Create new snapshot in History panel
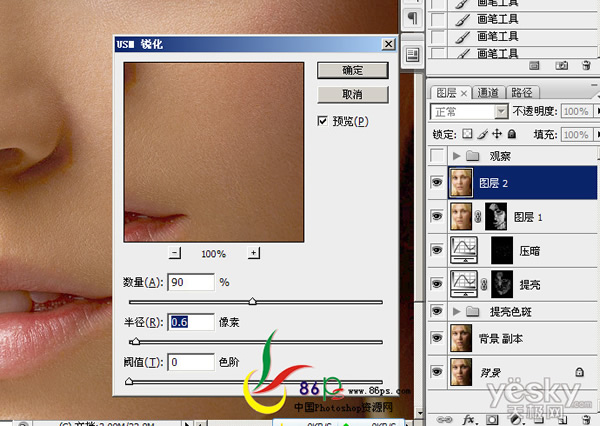This screenshot has width=600, height=426. pos(561,66)
